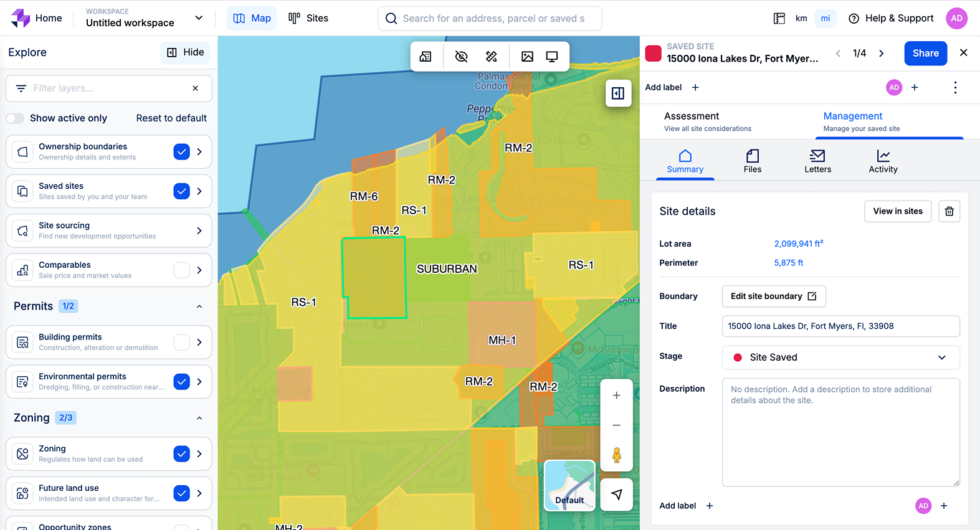980x530 pixels.
Task: Enable the Comparables layer checkbox
Action: [181, 270]
